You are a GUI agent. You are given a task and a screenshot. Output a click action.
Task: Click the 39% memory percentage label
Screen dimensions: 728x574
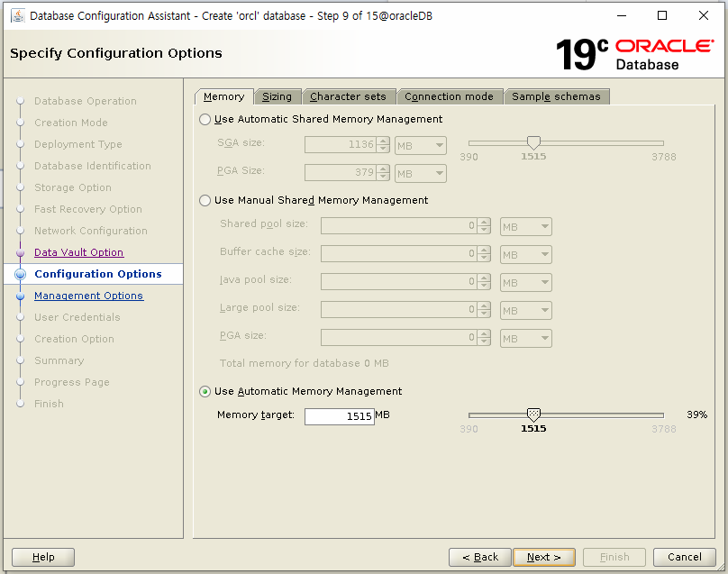pyautogui.click(x=696, y=415)
